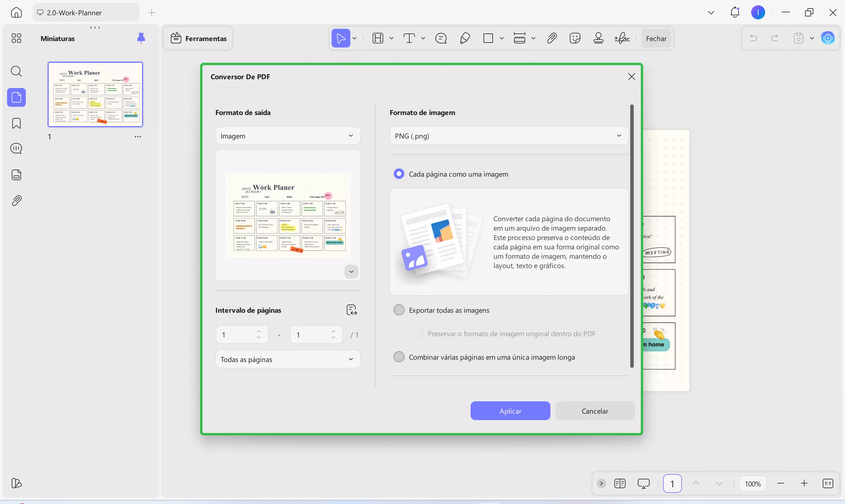Select the comment annotation tool
Image resolution: width=845 pixels, height=504 pixels.
(441, 38)
